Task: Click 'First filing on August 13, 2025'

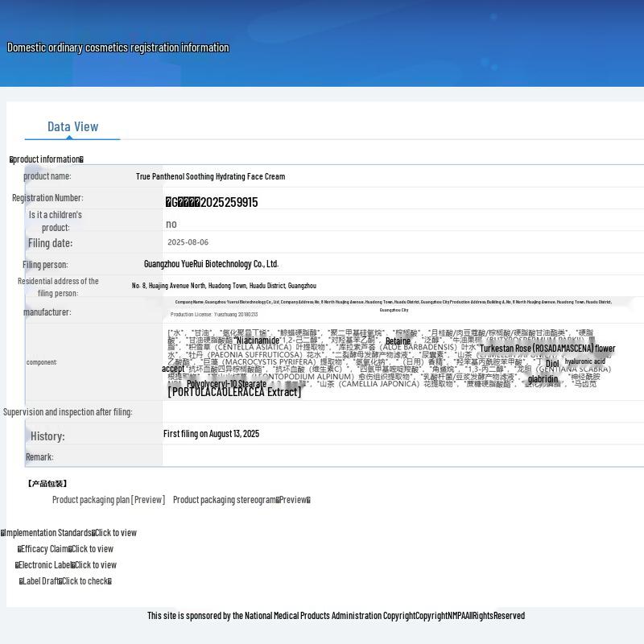Action: point(211,434)
